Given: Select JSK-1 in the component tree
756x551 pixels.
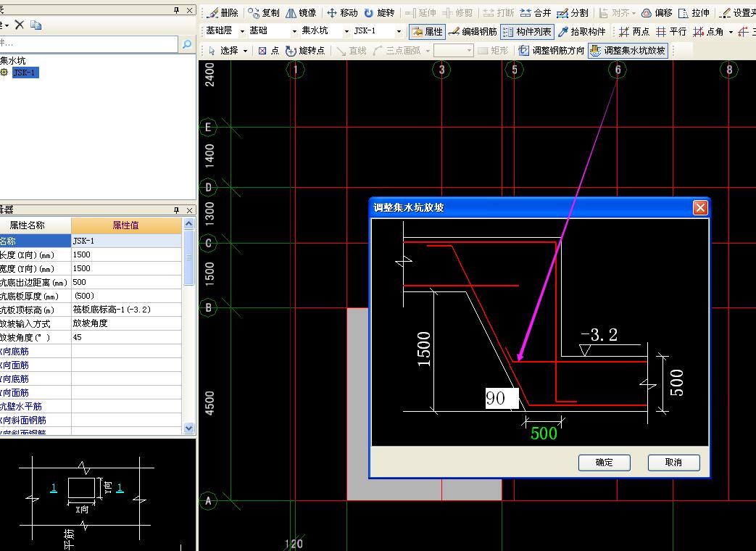Looking at the screenshot, I should [25, 72].
